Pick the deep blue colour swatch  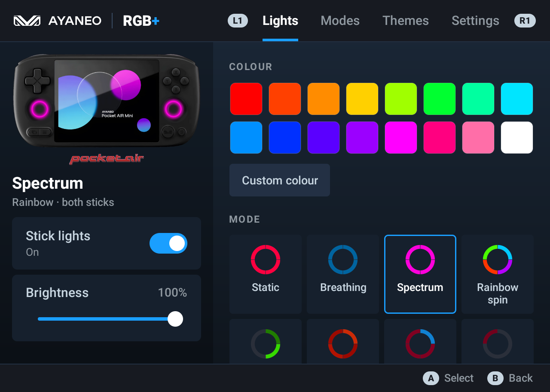tap(285, 138)
